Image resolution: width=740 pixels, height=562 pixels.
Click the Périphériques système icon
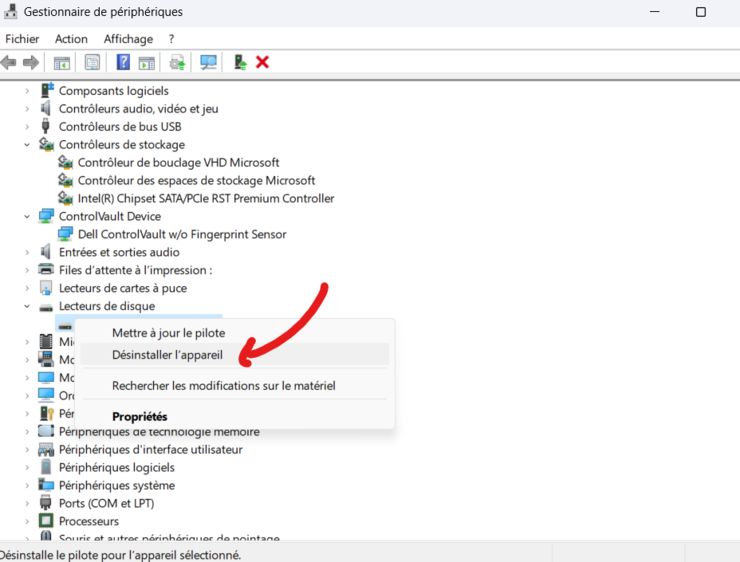[x=46, y=485]
